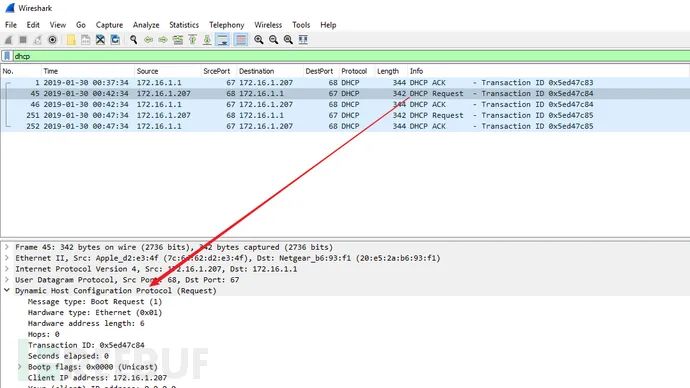This screenshot has width=690, height=388.
Task: Close the capture file with the X icon
Action: (100, 40)
